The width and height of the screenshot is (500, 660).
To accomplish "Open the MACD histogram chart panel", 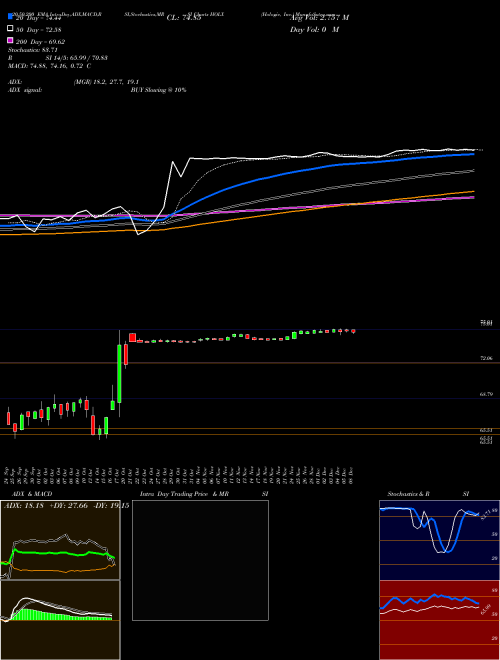I will [60, 620].
